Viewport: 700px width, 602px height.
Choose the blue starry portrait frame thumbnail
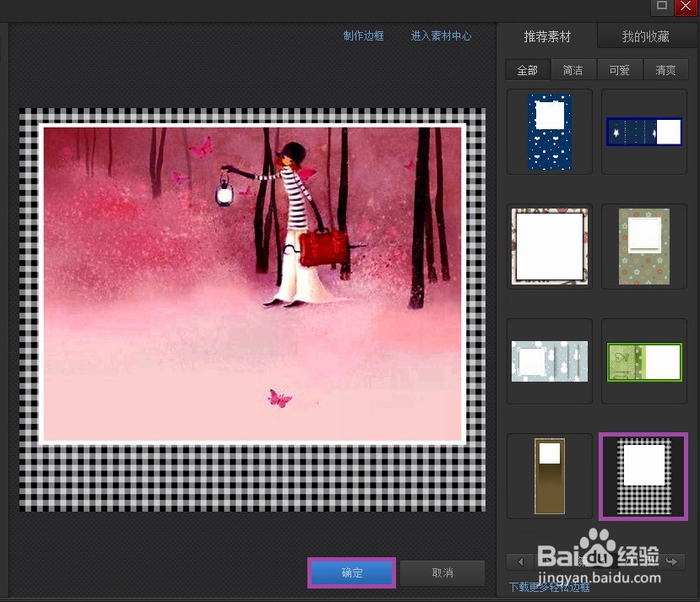click(550, 132)
